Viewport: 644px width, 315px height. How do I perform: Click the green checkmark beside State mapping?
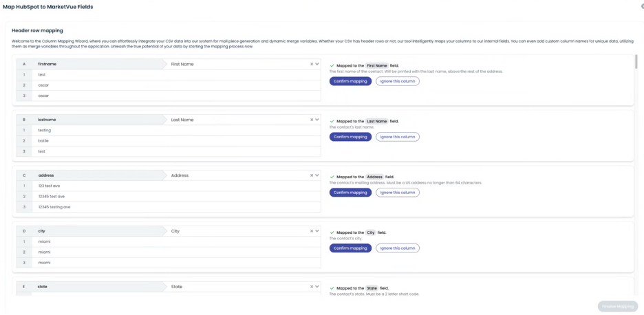point(332,288)
